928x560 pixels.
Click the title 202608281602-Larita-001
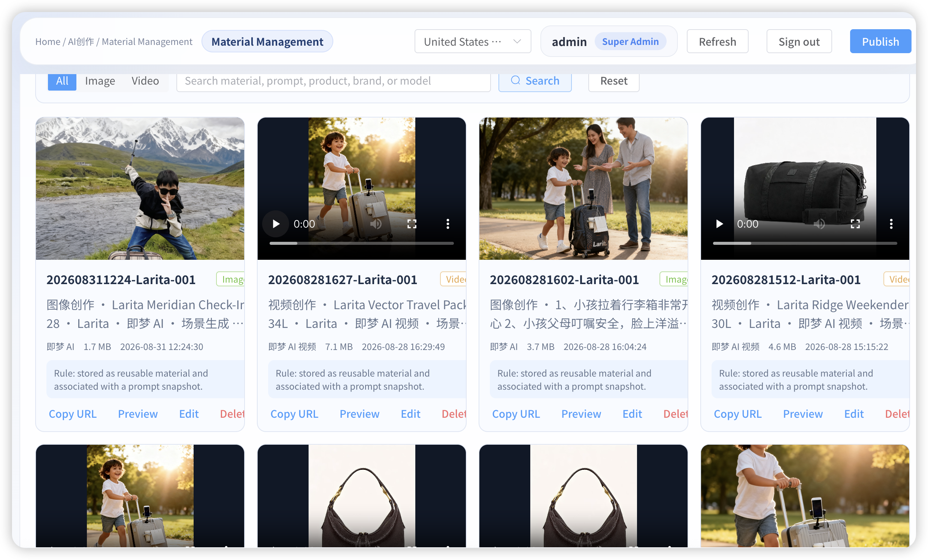pos(565,280)
